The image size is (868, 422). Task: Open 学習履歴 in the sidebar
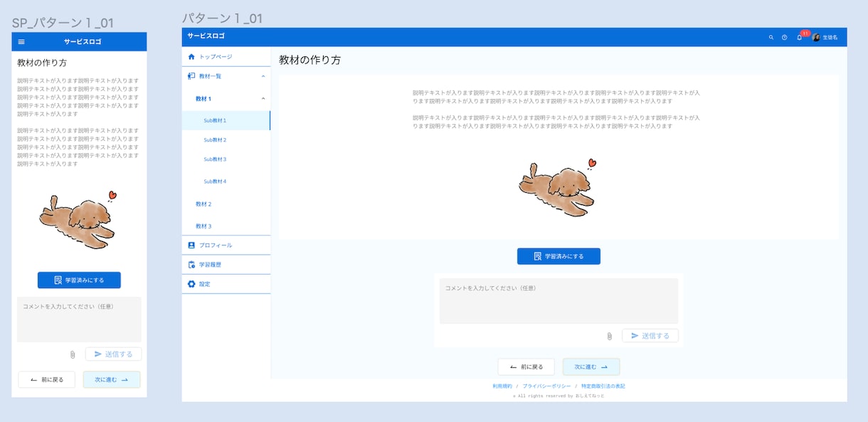point(226,265)
